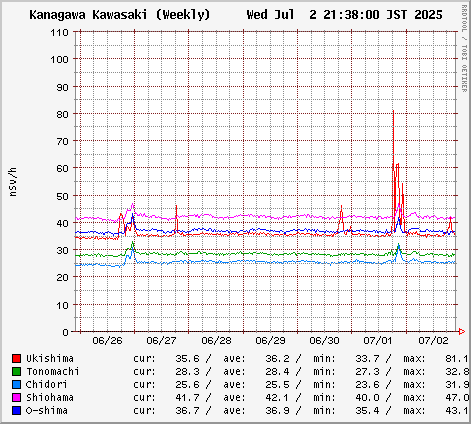Click the 110 y-axis tick label

(59, 32)
